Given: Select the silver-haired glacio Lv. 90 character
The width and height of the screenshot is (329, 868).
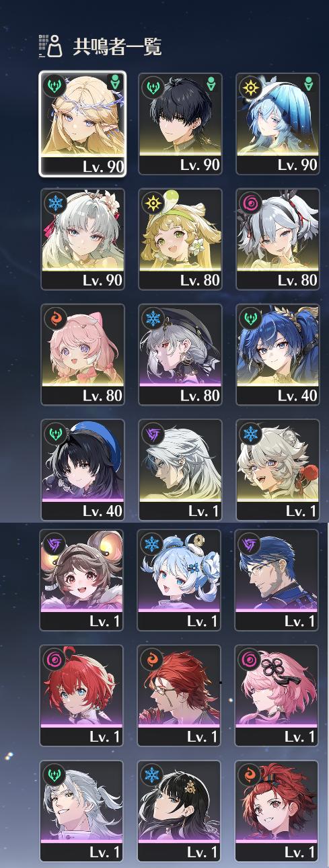Looking at the screenshot, I should [x=83, y=239].
